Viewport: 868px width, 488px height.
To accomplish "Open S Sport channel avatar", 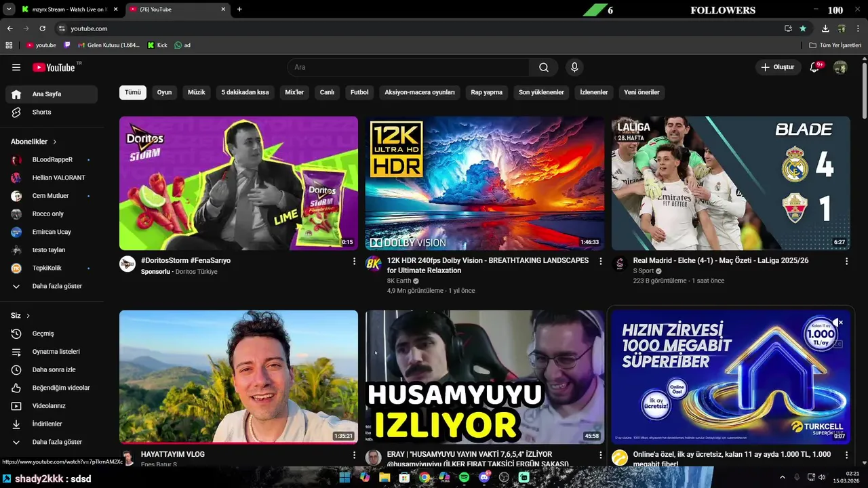I will point(620,264).
